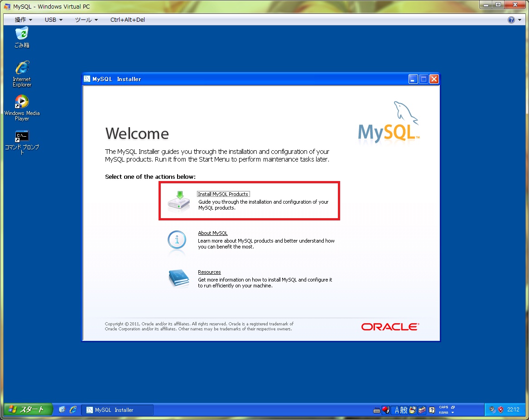Click the Virtual PC title bar icon
The width and height of the screenshot is (529, 420).
point(7,6)
